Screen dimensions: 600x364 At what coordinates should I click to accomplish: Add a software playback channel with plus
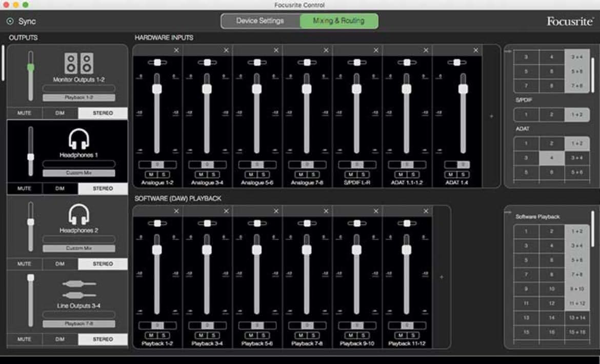[442, 277]
